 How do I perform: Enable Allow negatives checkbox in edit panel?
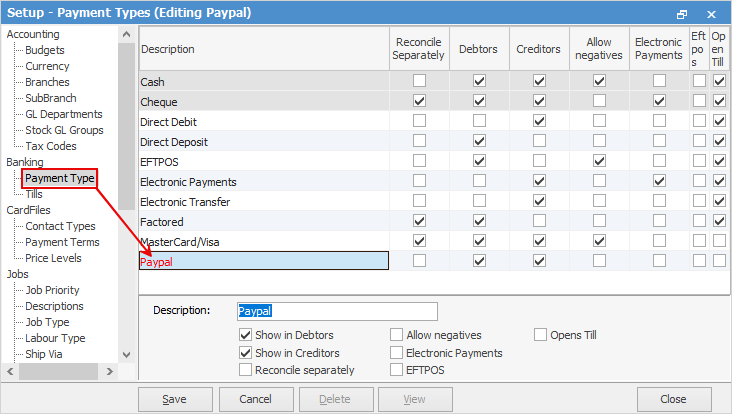pos(396,335)
